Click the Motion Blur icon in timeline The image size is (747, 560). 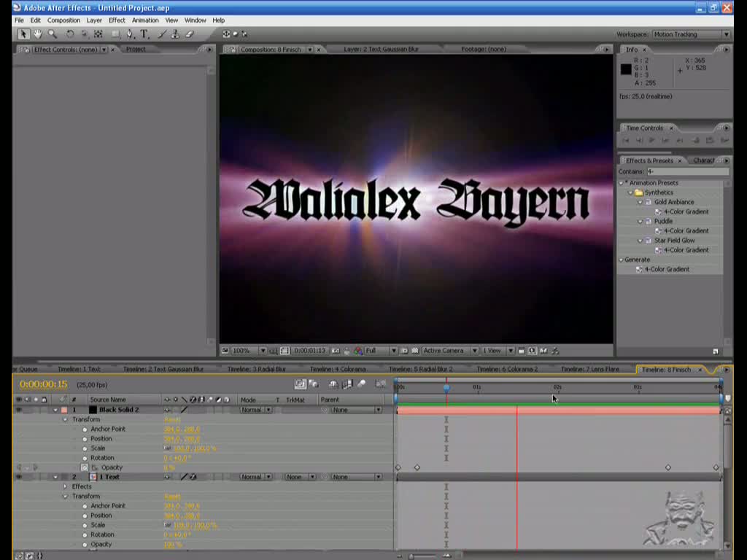(x=362, y=384)
